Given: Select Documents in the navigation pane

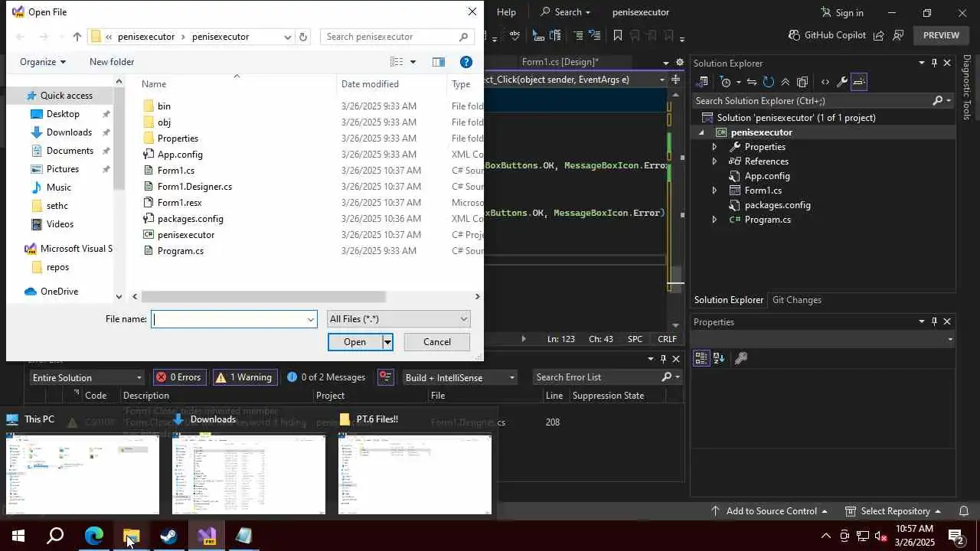Looking at the screenshot, I should click(x=70, y=151).
